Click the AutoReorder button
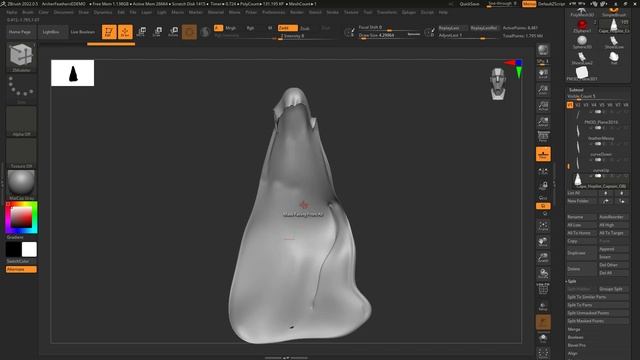Screen dimensions: 640x360 (613, 217)
